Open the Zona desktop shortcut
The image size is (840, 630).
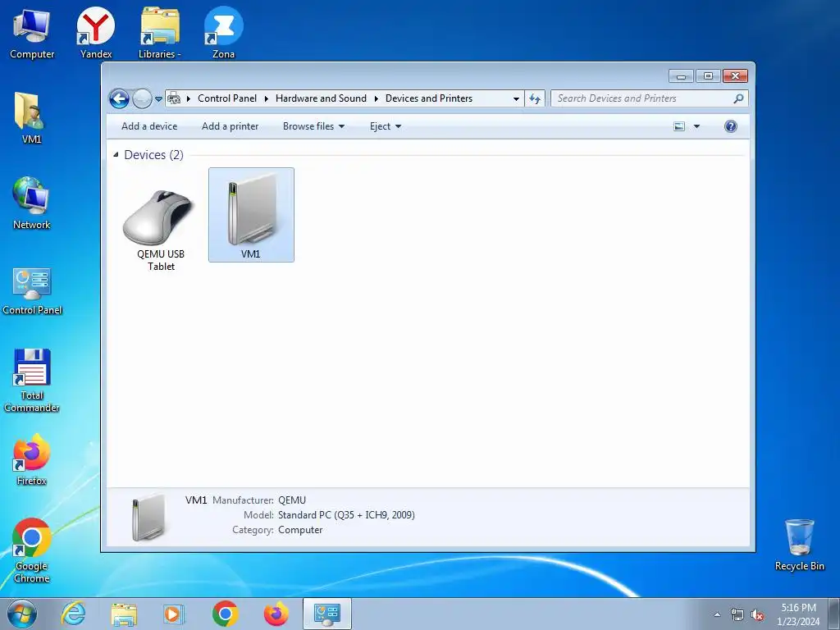tap(223, 33)
